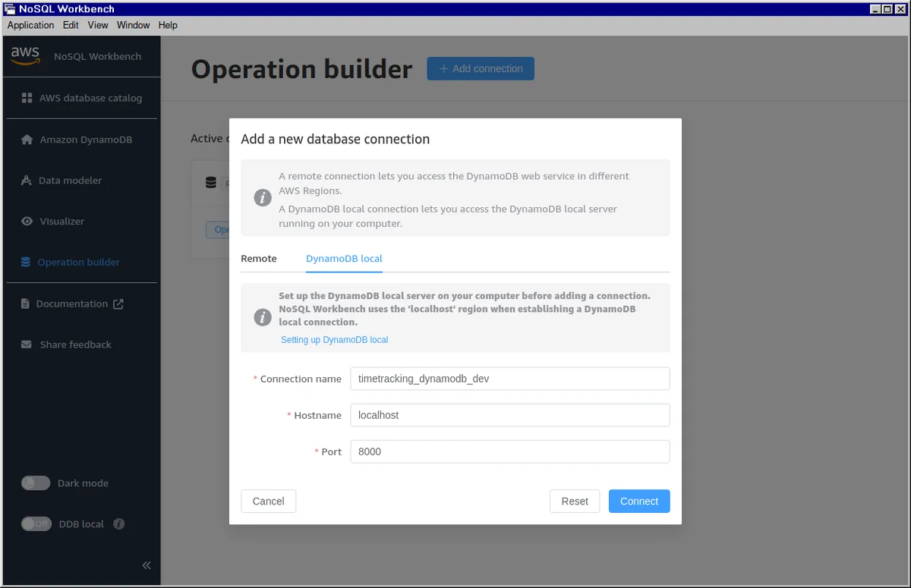Click the Operation builder database icon
Screen dimensions: 911x588
(x=25, y=263)
